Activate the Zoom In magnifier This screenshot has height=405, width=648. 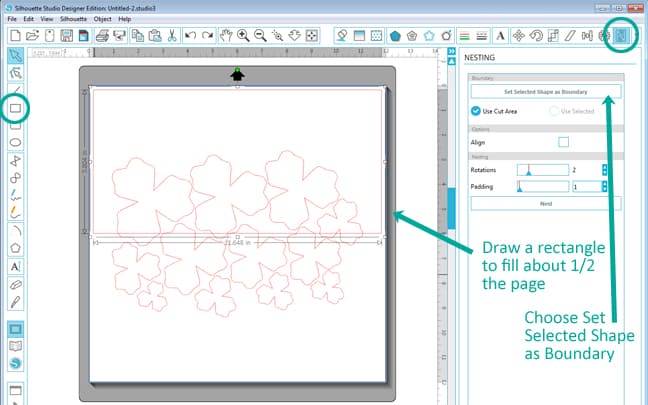[x=243, y=36]
